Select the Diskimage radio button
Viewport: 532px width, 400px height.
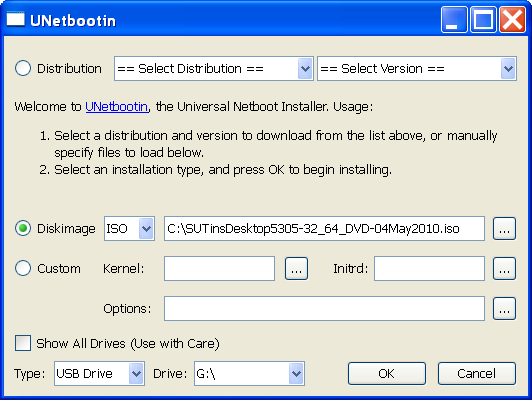pos(23,228)
